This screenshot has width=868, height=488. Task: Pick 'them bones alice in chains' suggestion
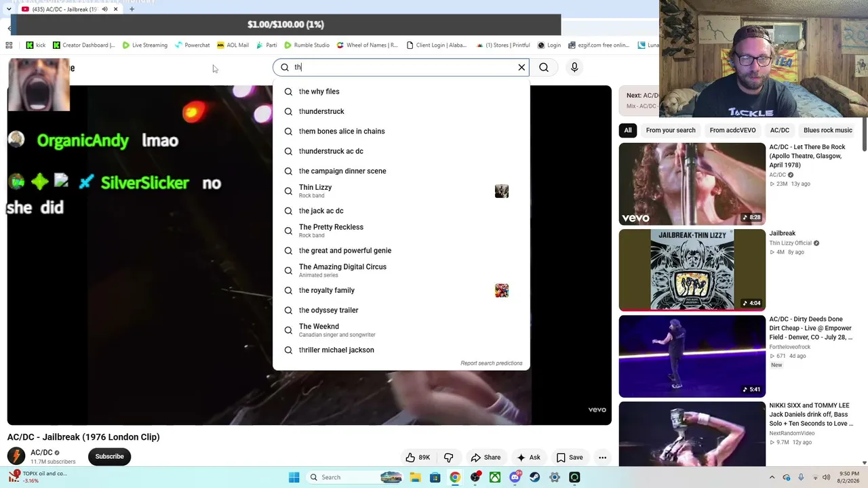tap(401, 131)
